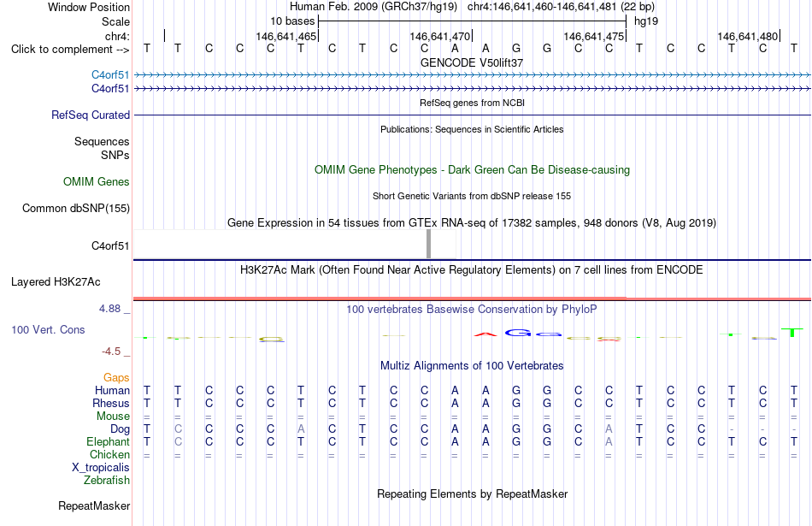
Task: Click 'Multiz Alignments of 100 Vertebrates' title
Action: (472, 366)
